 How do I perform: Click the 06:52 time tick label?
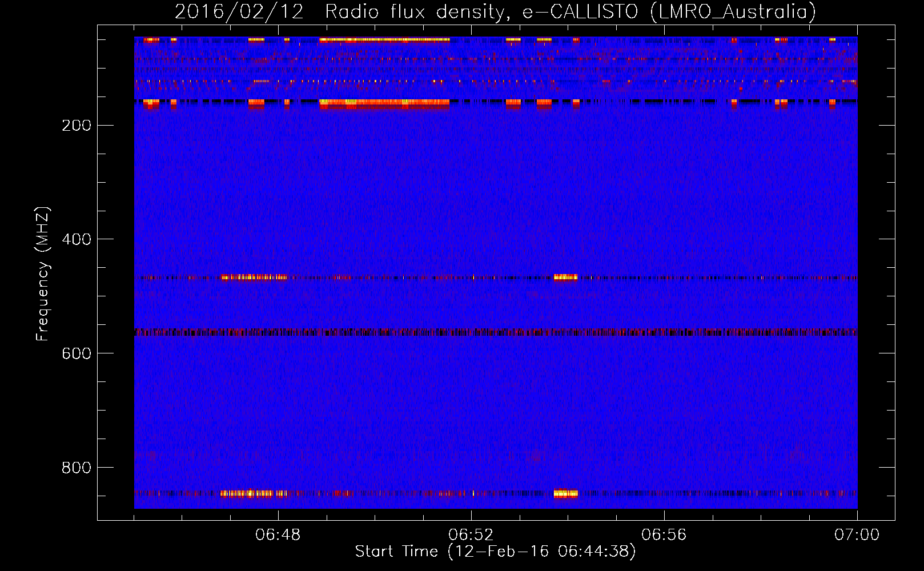point(471,535)
